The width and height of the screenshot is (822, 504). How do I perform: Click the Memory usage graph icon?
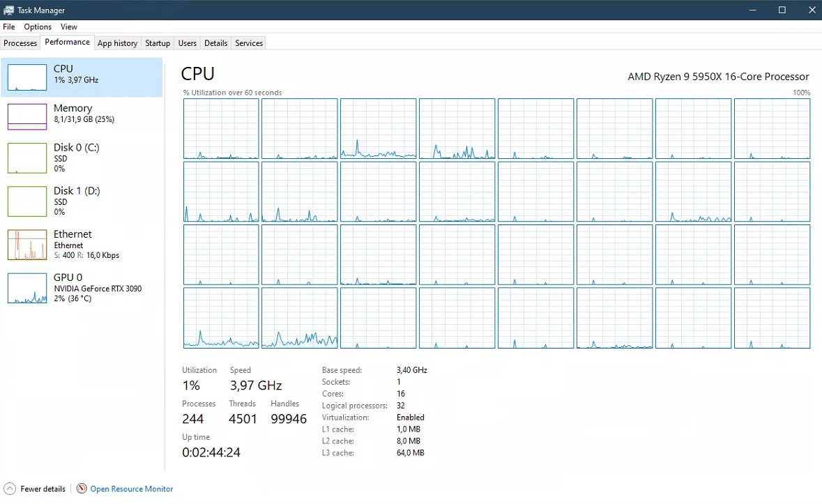point(26,116)
